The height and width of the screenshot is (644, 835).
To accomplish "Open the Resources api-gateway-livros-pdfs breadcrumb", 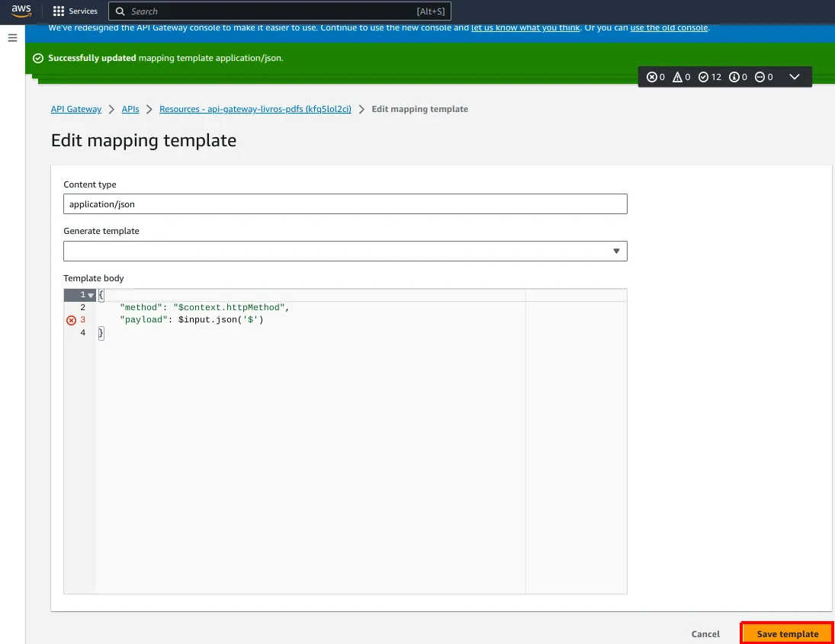I will [x=255, y=109].
